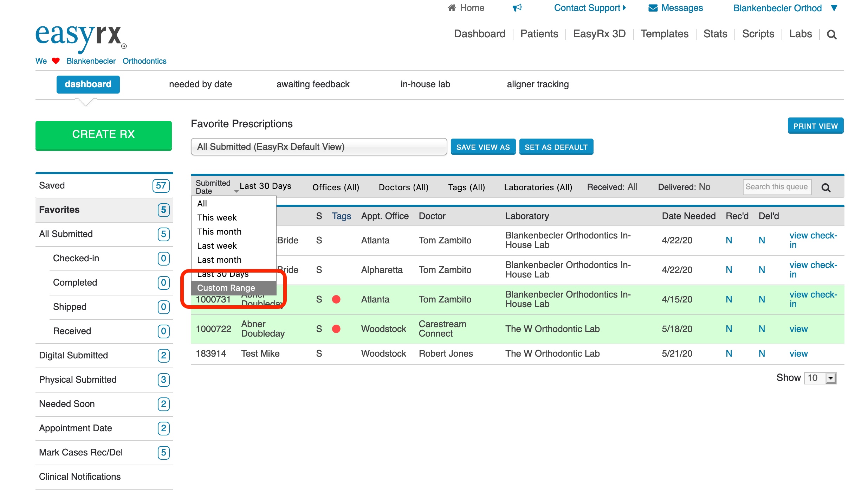Click the queue search magnifier icon

click(826, 188)
